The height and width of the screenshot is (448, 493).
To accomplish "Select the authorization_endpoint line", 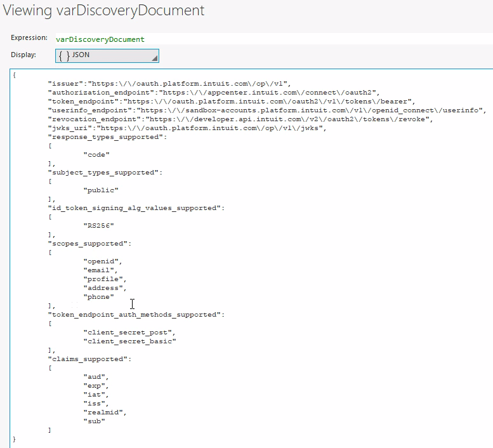I will [x=213, y=93].
